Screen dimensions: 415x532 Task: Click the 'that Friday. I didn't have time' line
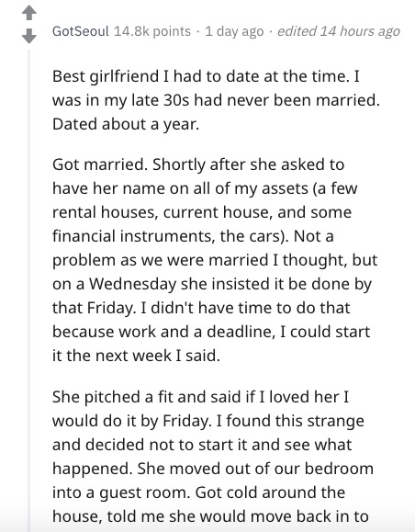[201, 308]
